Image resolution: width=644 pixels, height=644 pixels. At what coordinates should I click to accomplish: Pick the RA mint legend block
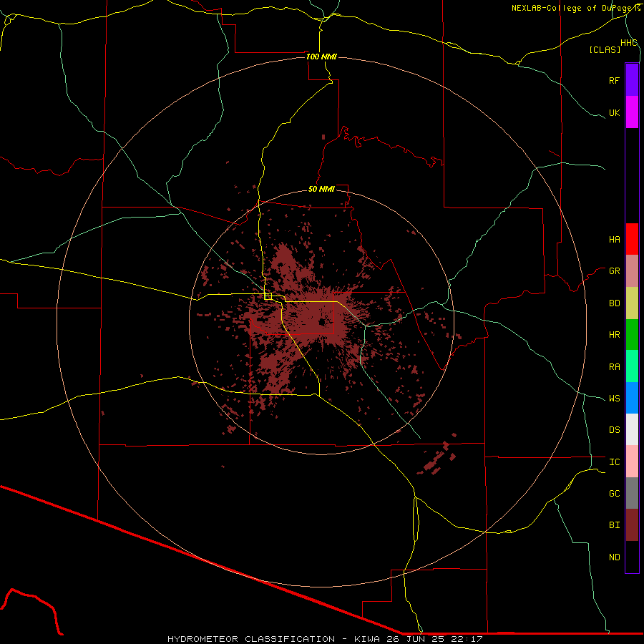[x=632, y=366]
